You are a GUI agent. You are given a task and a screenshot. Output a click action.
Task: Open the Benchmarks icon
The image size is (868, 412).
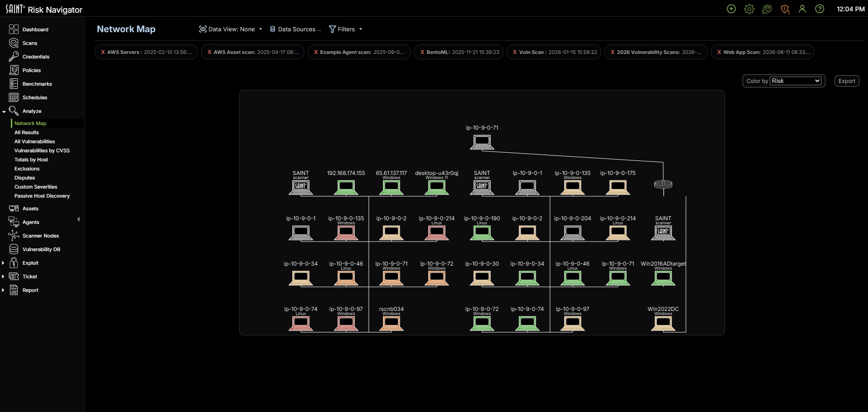[x=14, y=84]
